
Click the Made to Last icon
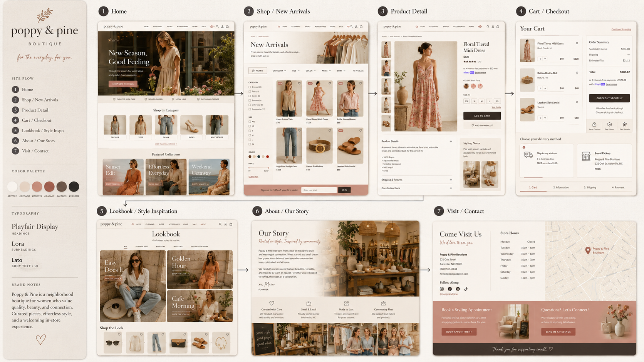click(346, 303)
